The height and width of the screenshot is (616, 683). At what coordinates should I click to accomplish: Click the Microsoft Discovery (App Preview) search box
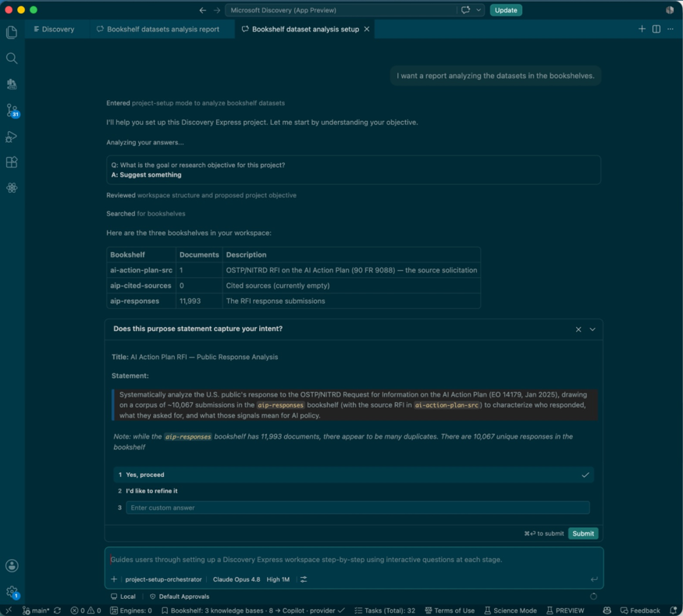(x=342, y=10)
